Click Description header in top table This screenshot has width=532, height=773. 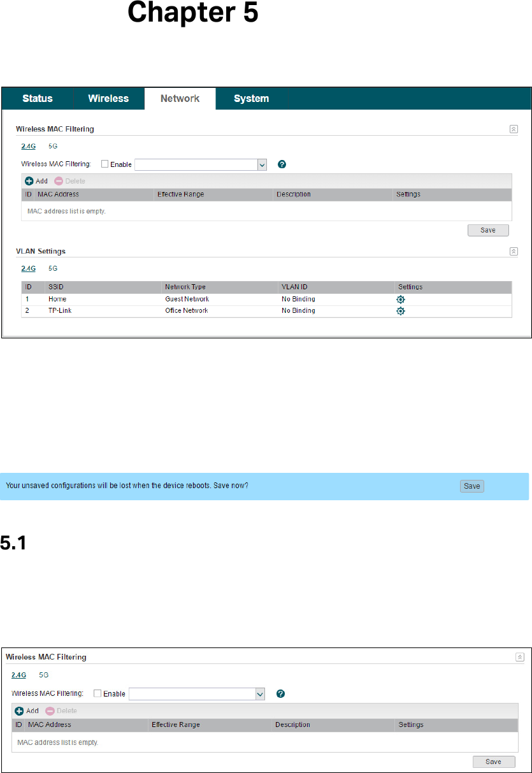click(x=294, y=194)
